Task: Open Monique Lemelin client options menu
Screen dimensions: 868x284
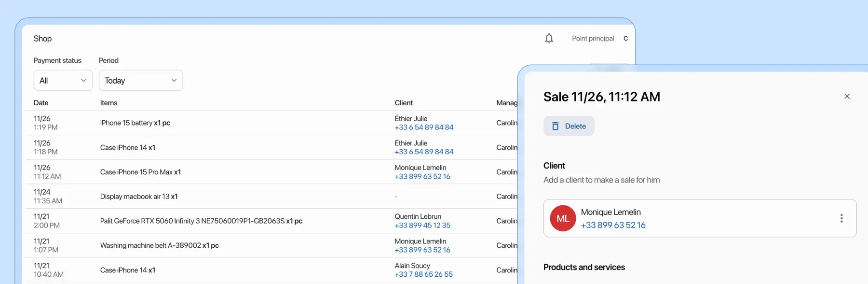Action: [x=841, y=218]
